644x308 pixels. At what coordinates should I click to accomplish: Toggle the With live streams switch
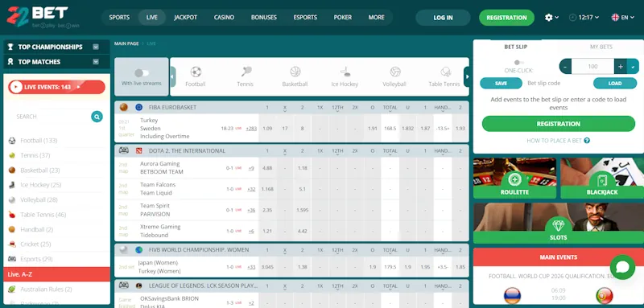coord(142,73)
